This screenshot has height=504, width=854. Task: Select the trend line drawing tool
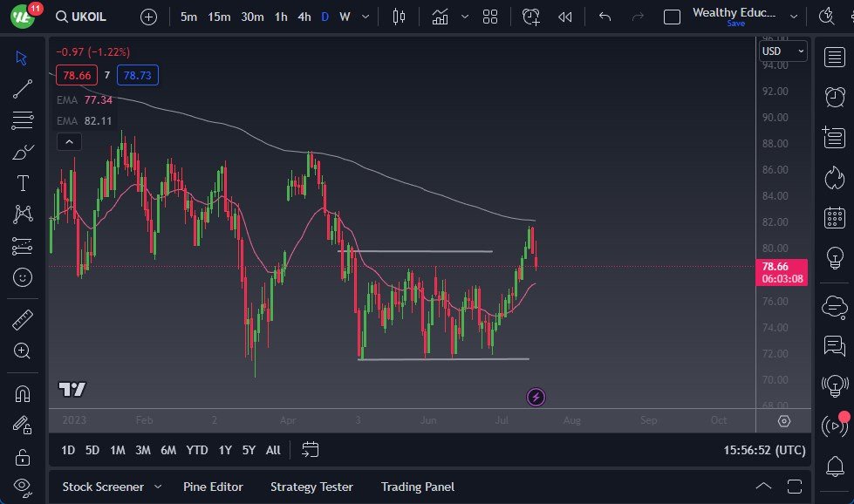(23, 88)
